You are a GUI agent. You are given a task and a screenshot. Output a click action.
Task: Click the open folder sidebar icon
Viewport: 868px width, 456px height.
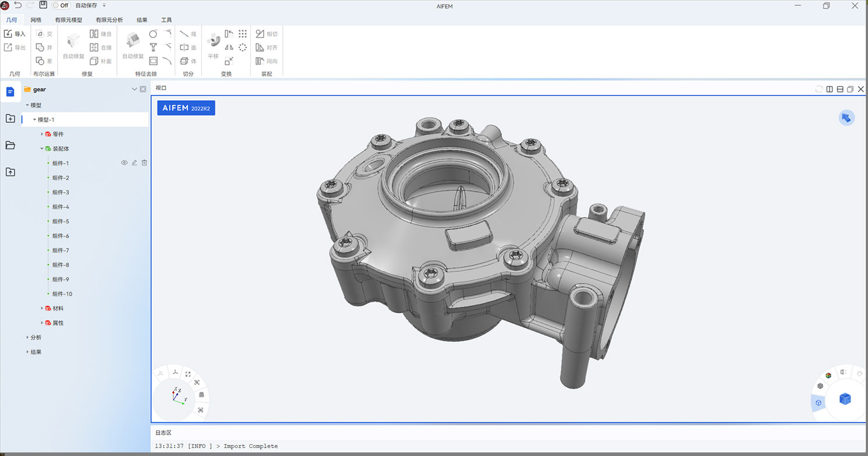(x=10, y=145)
